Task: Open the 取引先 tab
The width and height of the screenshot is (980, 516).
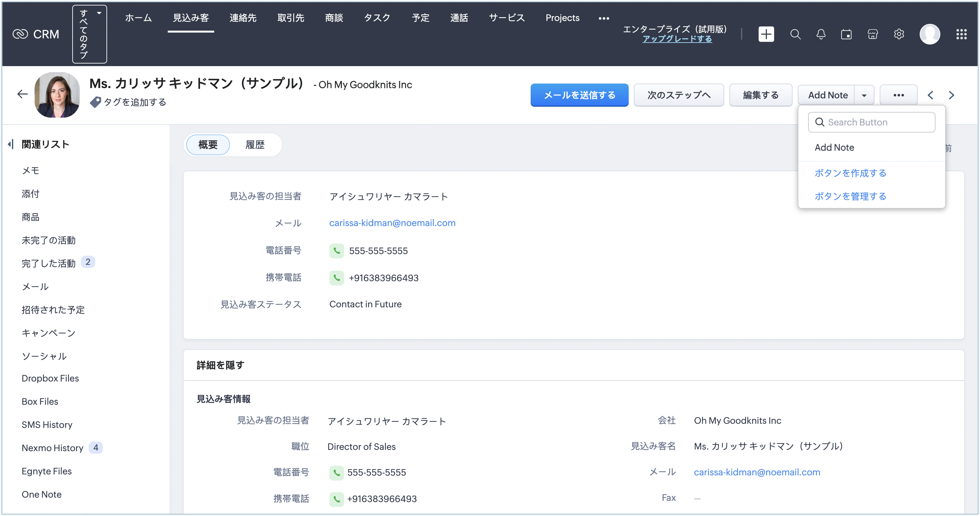Action: click(x=291, y=18)
